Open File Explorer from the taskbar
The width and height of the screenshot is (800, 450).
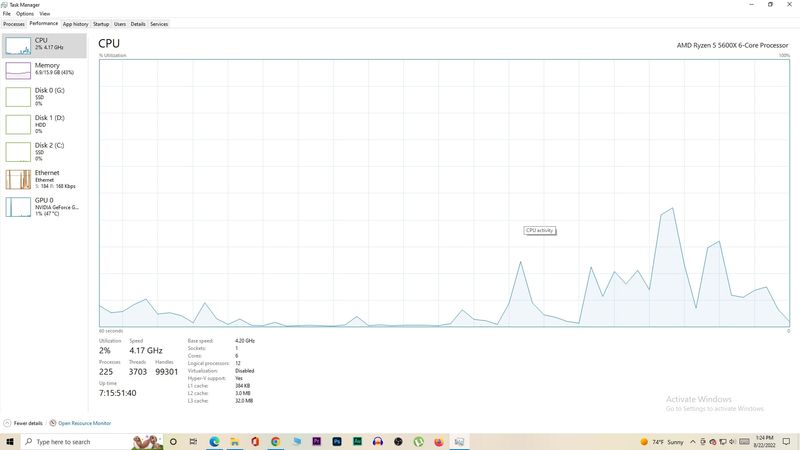235,442
